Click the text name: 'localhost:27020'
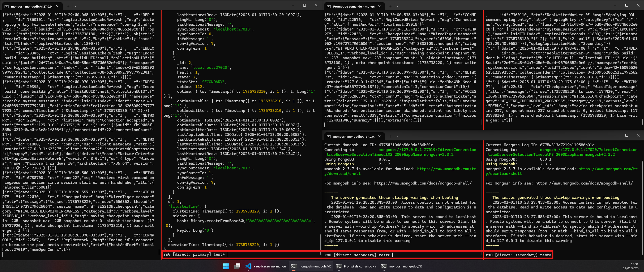 (x=204, y=68)
